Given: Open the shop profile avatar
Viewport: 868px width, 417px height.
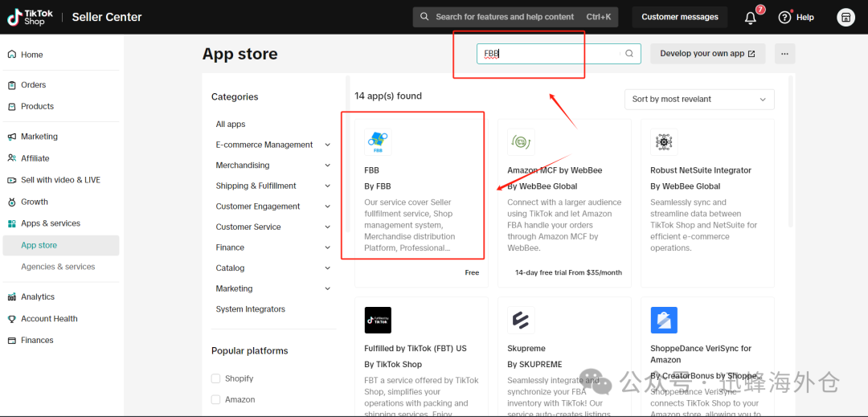Looking at the screenshot, I should coord(845,17).
